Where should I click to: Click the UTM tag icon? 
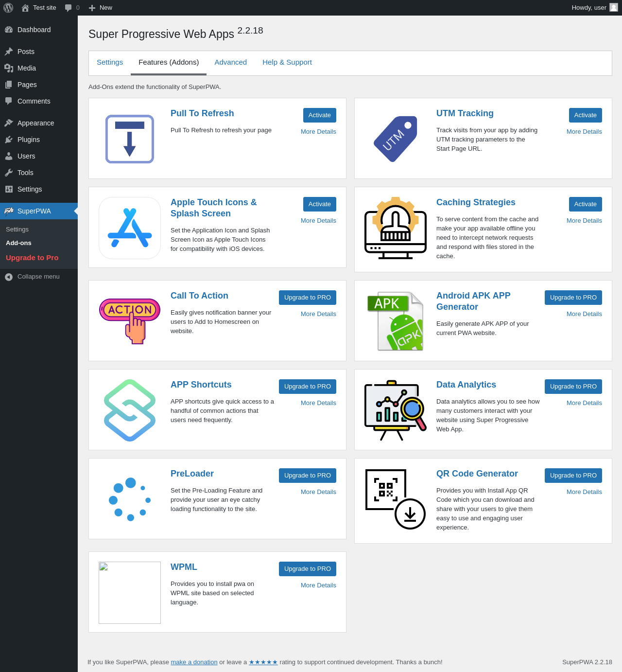click(396, 139)
